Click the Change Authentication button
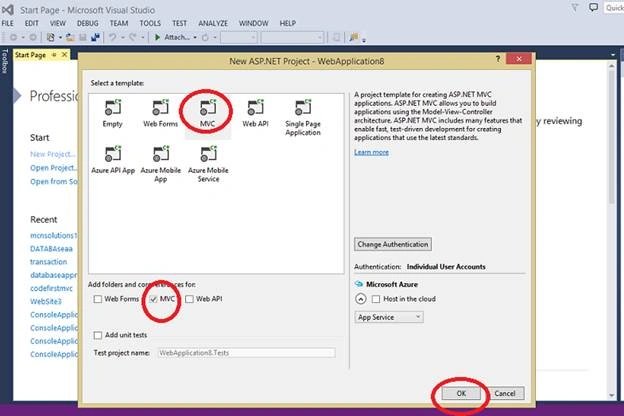Image resolution: width=624 pixels, height=416 pixels. pos(393,244)
